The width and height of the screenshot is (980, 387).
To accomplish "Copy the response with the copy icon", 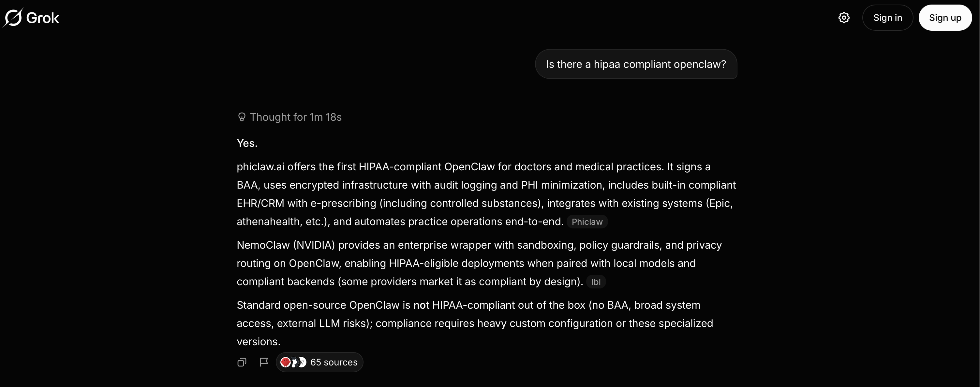I will click(x=242, y=362).
